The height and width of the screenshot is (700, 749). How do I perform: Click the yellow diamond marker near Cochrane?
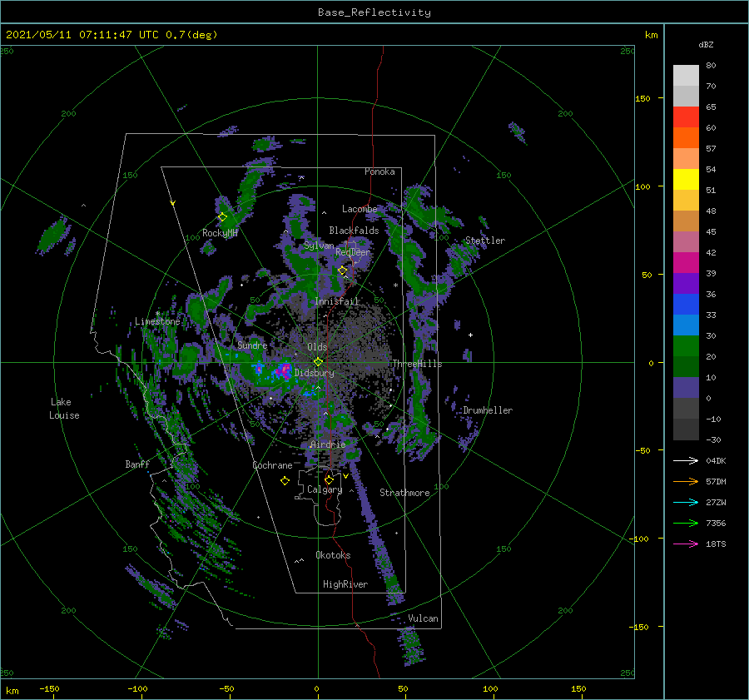(285, 481)
